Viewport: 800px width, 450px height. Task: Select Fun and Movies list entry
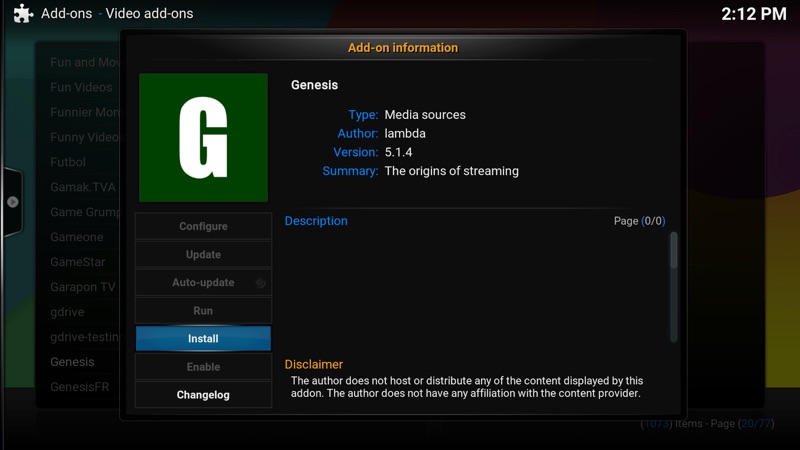pyautogui.click(x=85, y=62)
